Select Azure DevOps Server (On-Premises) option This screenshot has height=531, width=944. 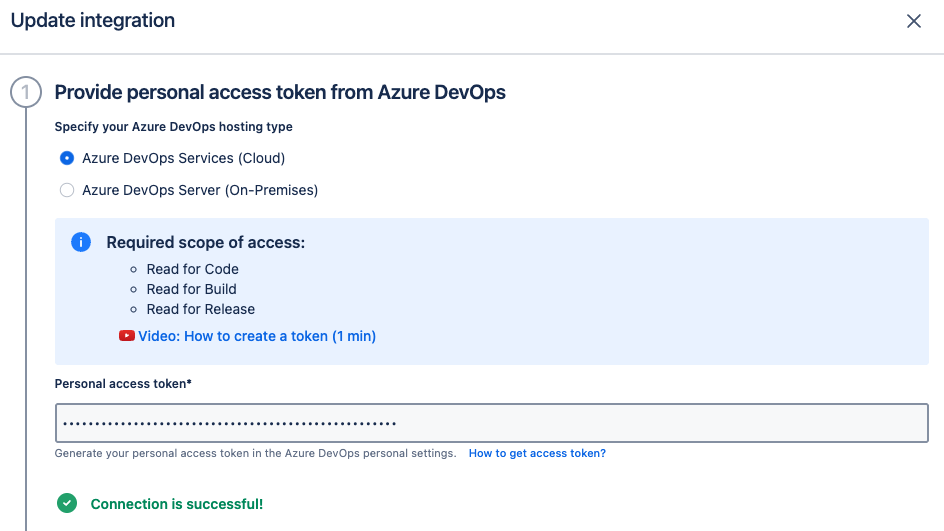point(67,190)
